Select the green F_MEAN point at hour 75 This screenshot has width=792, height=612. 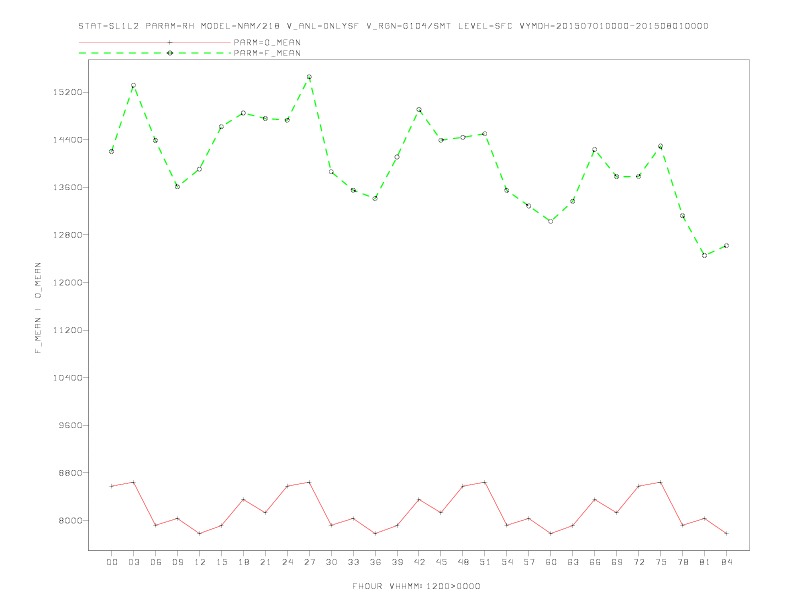pyautogui.click(x=661, y=146)
